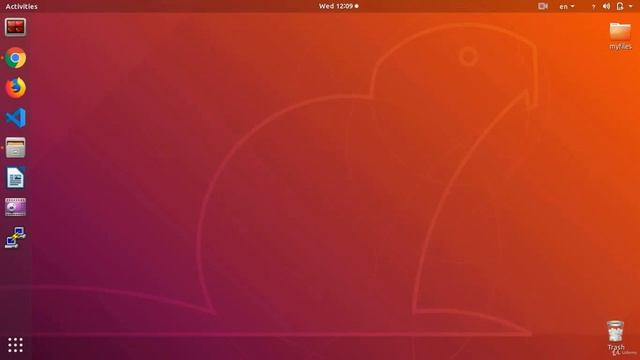The width and height of the screenshot is (640, 360).
Task: Click the power icon in top bar
Action: pos(620,6)
